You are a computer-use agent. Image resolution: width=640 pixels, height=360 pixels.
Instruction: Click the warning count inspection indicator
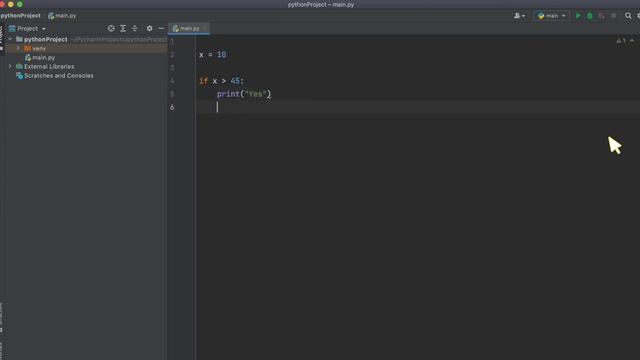621,40
